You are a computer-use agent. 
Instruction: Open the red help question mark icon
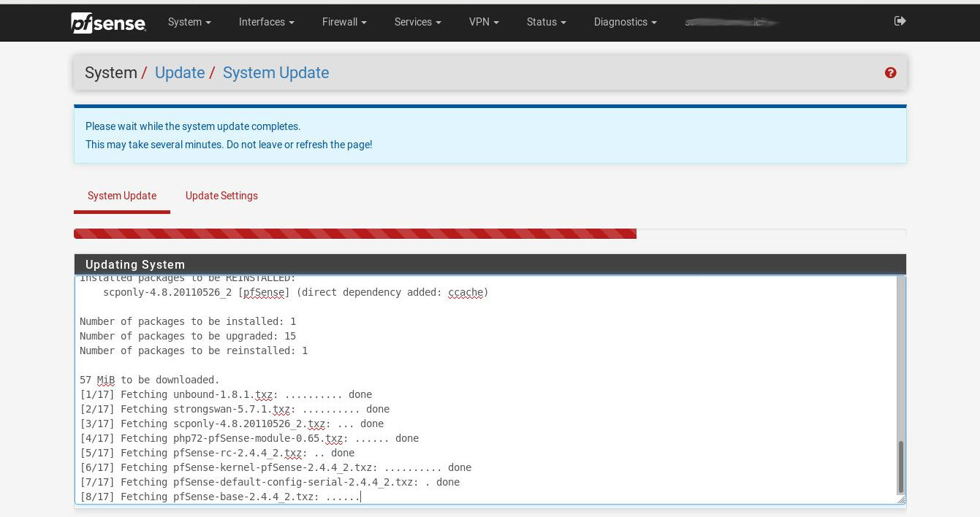point(890,72)
